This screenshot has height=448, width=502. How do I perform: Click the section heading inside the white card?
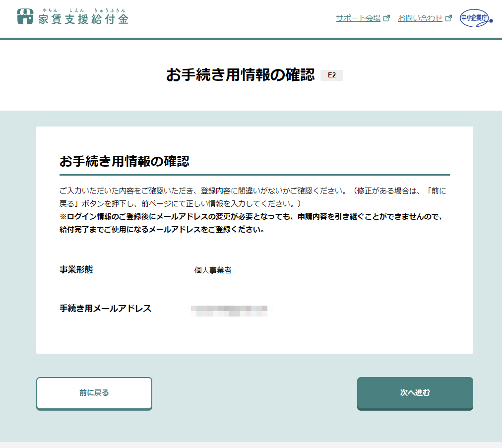click(x=125, y=161)
